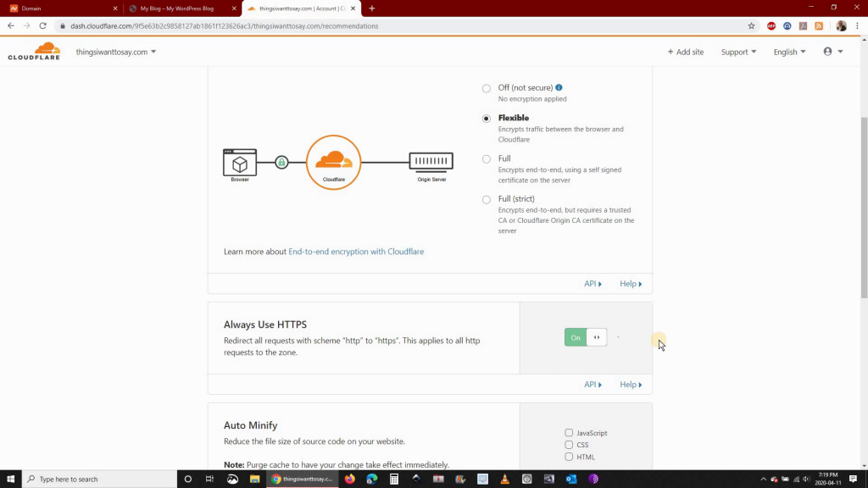Click the Cortana circle icon

(x=187, y=480)
